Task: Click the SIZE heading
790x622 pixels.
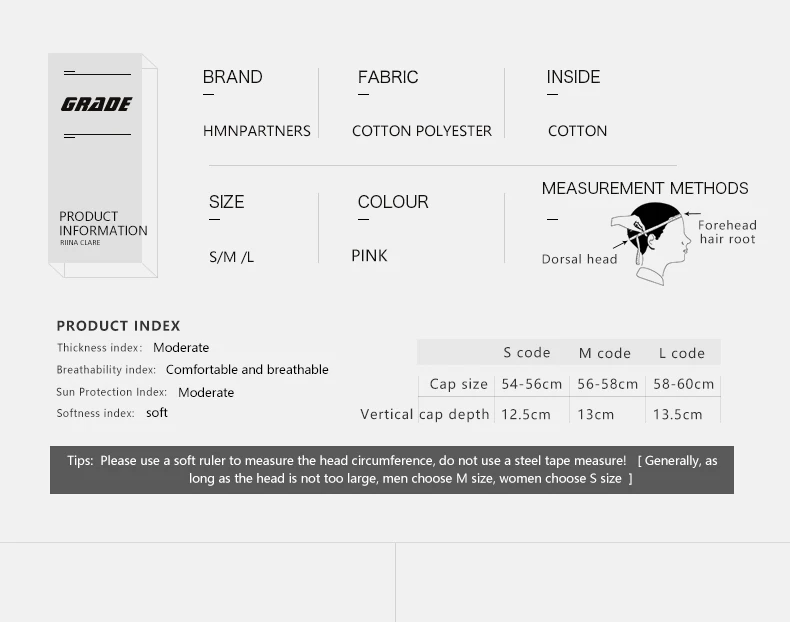Action: click(226, 202)
